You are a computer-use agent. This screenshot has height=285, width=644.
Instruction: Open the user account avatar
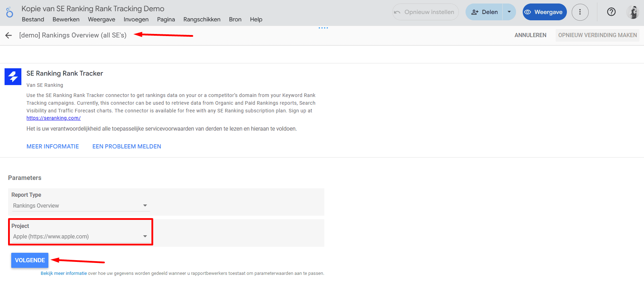point(633,12)
